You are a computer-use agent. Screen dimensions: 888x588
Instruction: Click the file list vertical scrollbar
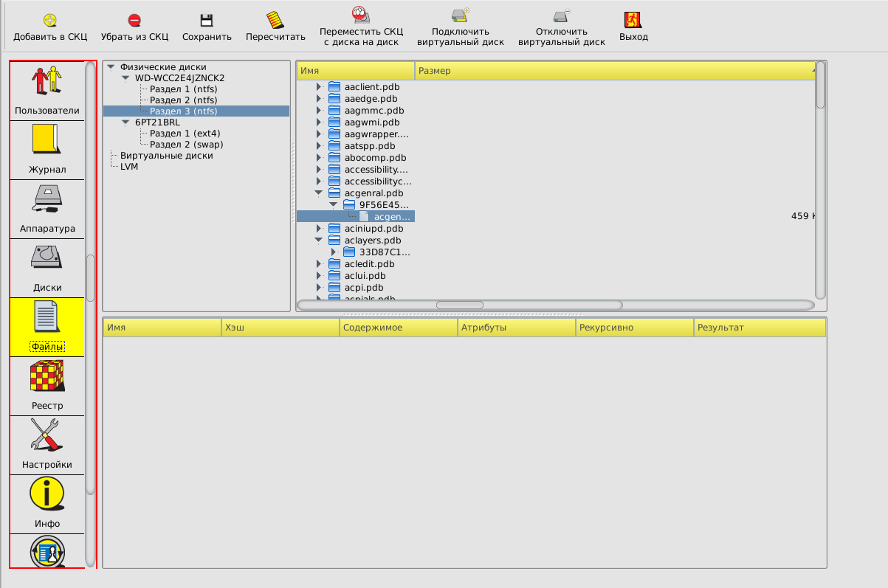pos(820,180)
